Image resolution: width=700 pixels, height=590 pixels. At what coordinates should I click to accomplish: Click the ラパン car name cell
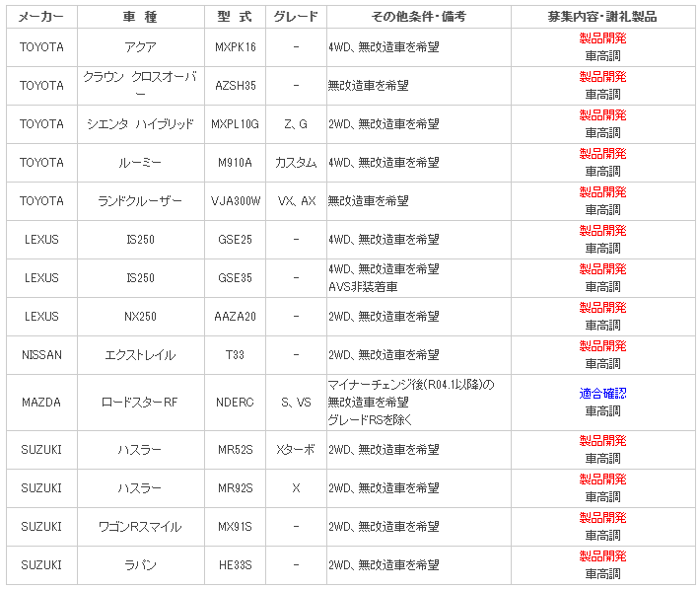141,565
